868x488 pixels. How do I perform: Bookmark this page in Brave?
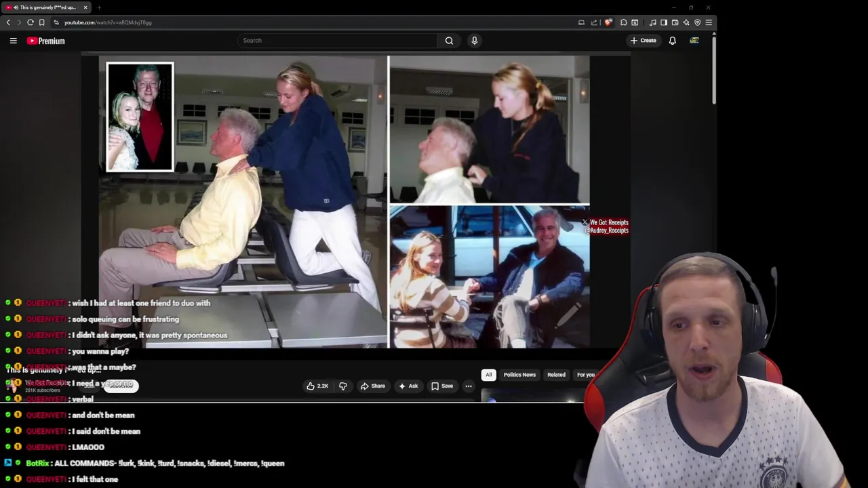(42, 22)
